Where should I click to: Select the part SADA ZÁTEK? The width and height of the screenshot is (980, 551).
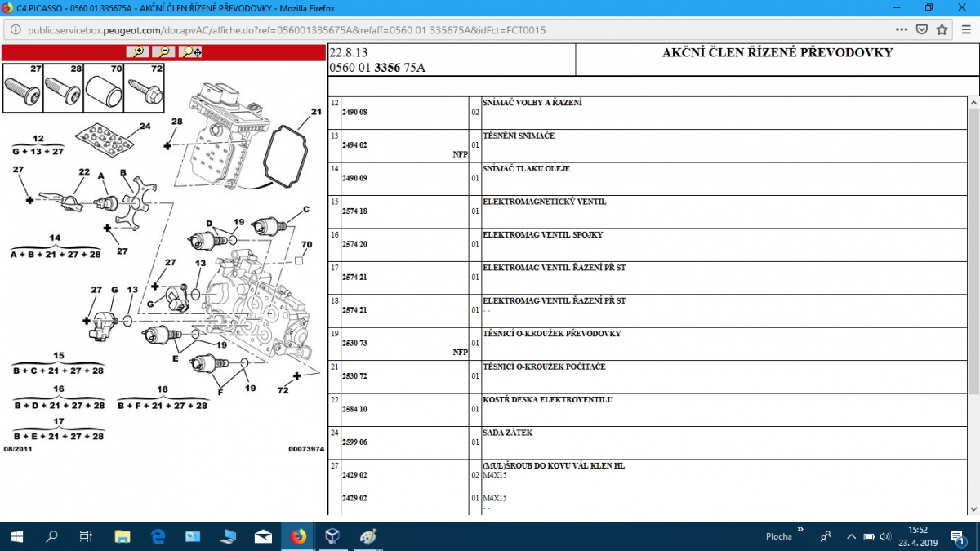click(508, 433)
